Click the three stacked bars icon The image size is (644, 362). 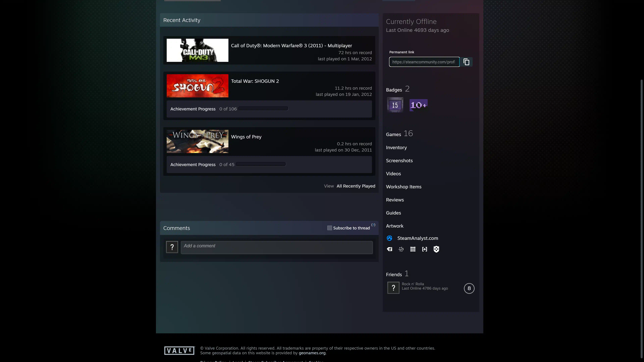point(413,249)
